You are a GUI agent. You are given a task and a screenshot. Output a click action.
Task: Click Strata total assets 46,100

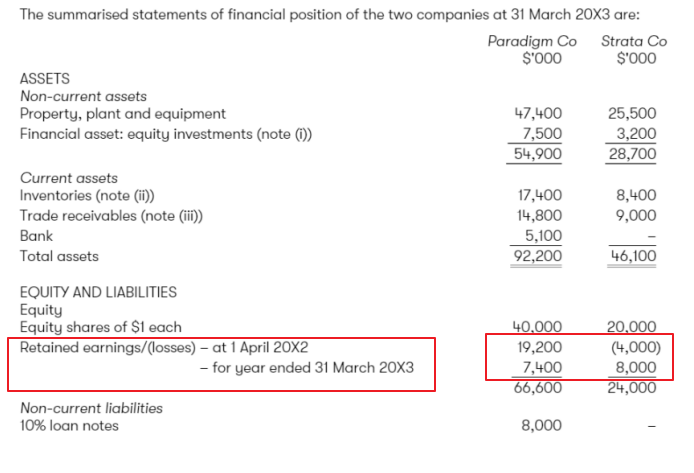point(633,256)
